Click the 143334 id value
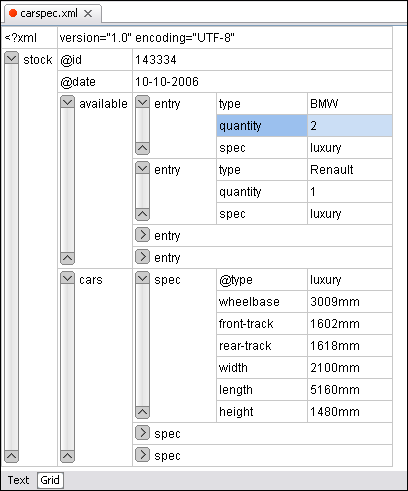 pos(262,60)
